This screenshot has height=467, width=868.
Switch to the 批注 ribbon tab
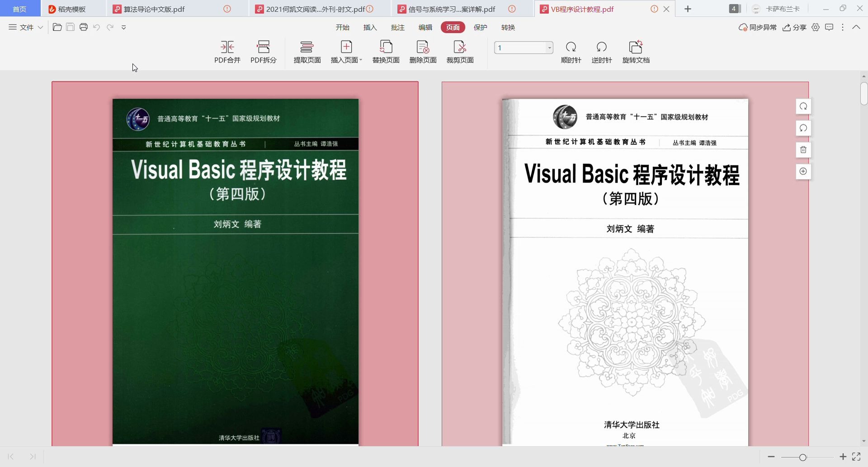(x=397, y=27)
